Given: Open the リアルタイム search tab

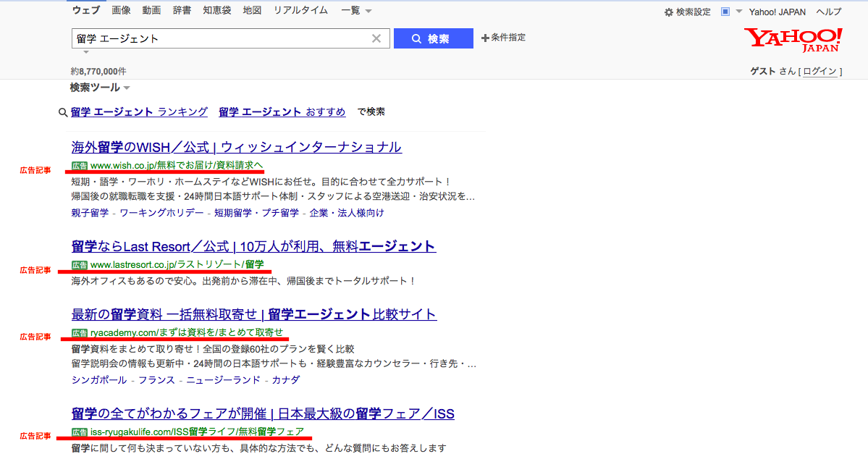Looking at the screenshot, I should [300, 11].
